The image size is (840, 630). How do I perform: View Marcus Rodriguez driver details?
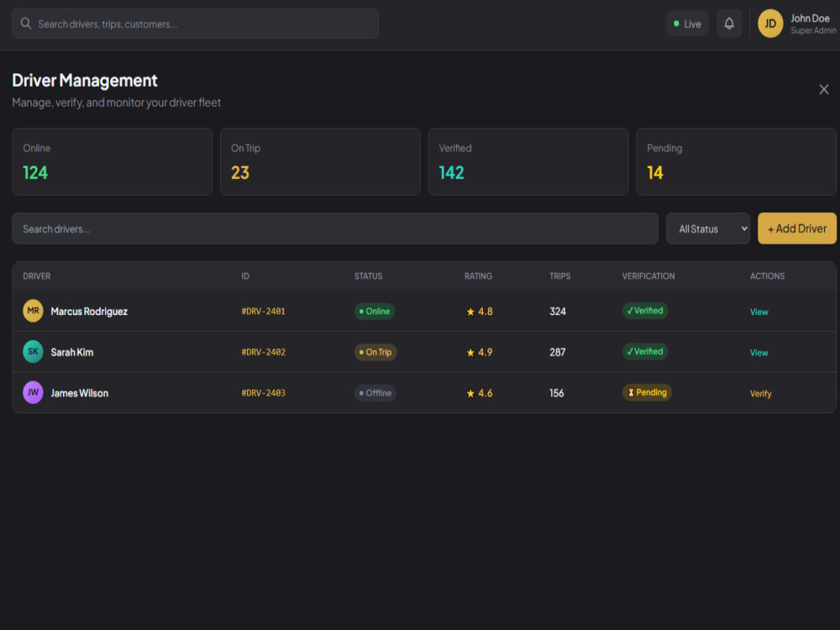pos(759,312)
